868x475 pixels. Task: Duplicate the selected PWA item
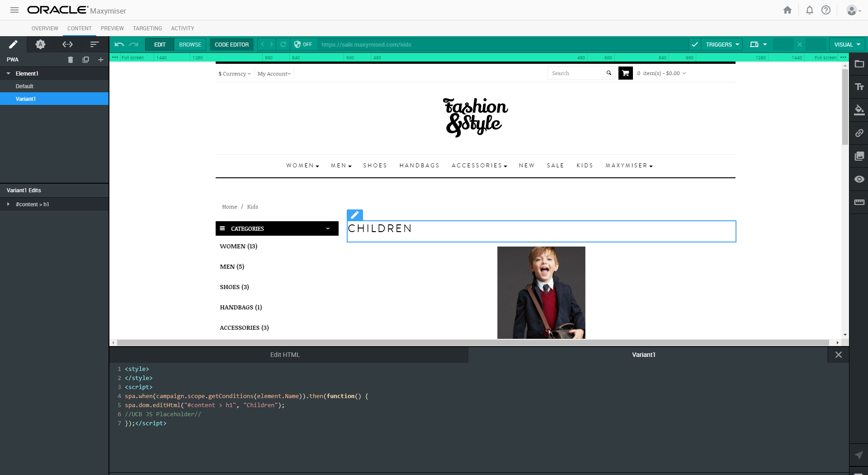pyautogui.click(x=85, y=60)
